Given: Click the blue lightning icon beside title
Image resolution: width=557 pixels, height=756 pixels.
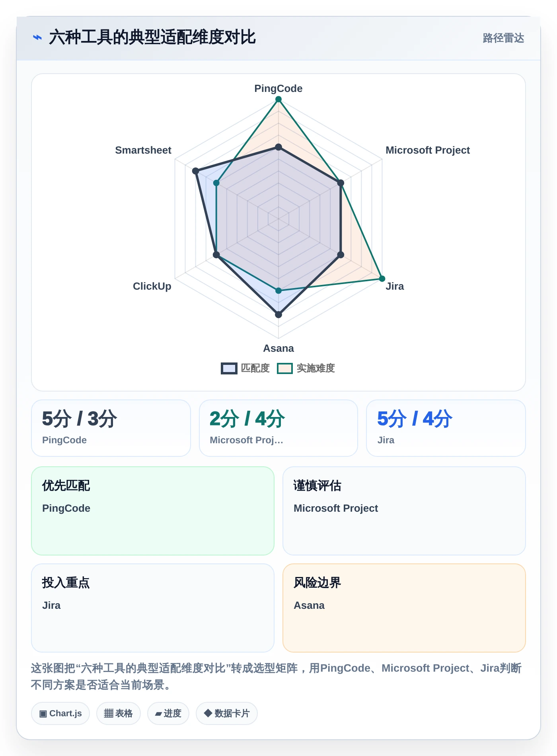Looking at the screenshot, I should 37,38.
